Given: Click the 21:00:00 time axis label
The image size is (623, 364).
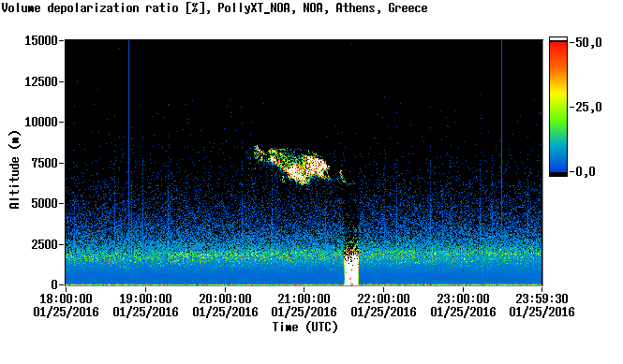Looking at the screenshot, I should [x=304, y=298].
